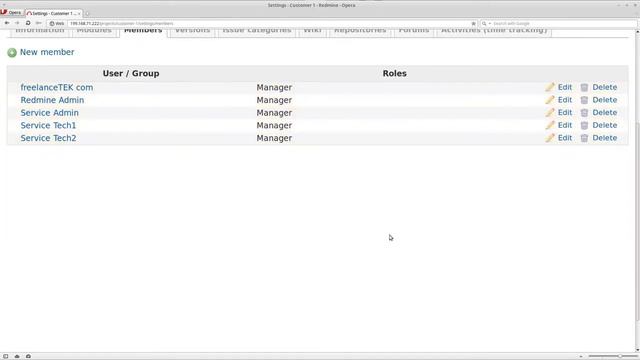Click the Opera Link cloud icon

tap(17, 356)
